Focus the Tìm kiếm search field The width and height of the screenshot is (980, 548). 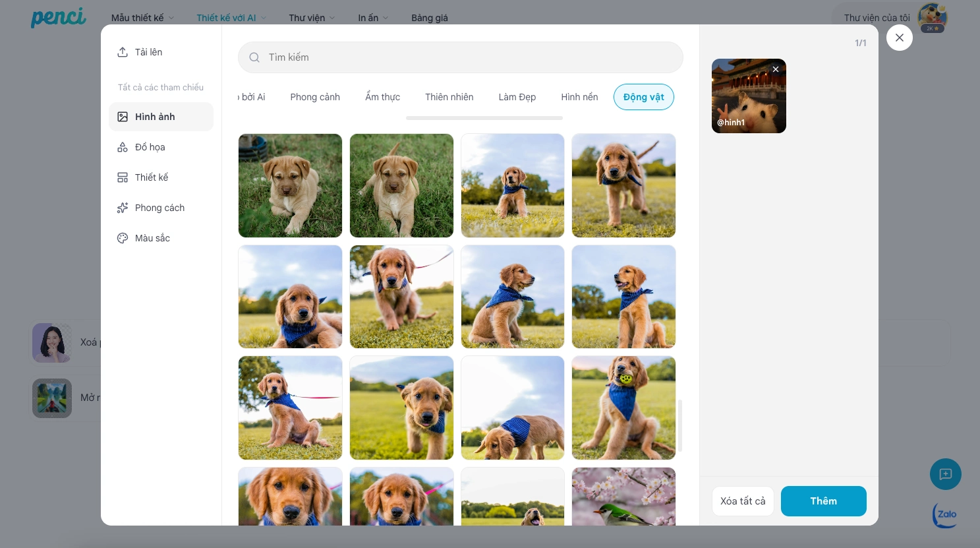(461, 57)
